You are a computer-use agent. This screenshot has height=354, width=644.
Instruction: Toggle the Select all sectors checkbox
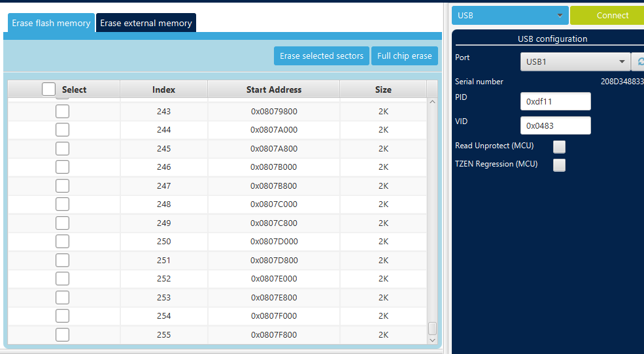click(x=48, y=89)
